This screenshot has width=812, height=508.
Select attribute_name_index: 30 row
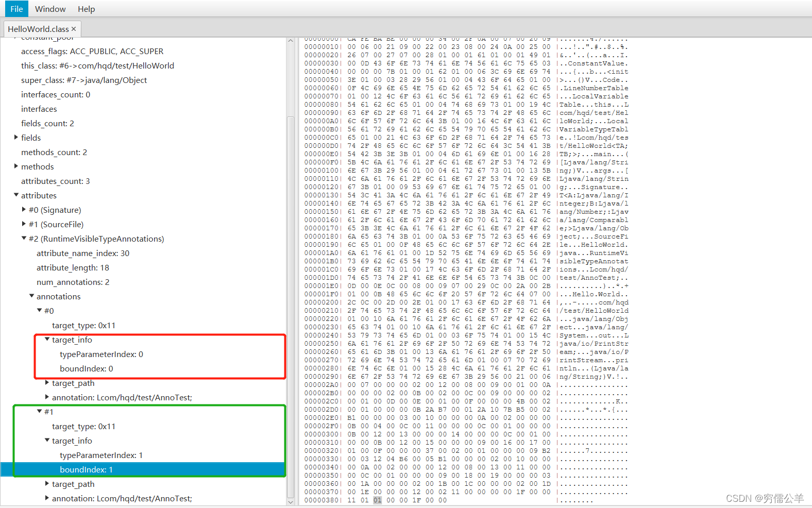83,253
